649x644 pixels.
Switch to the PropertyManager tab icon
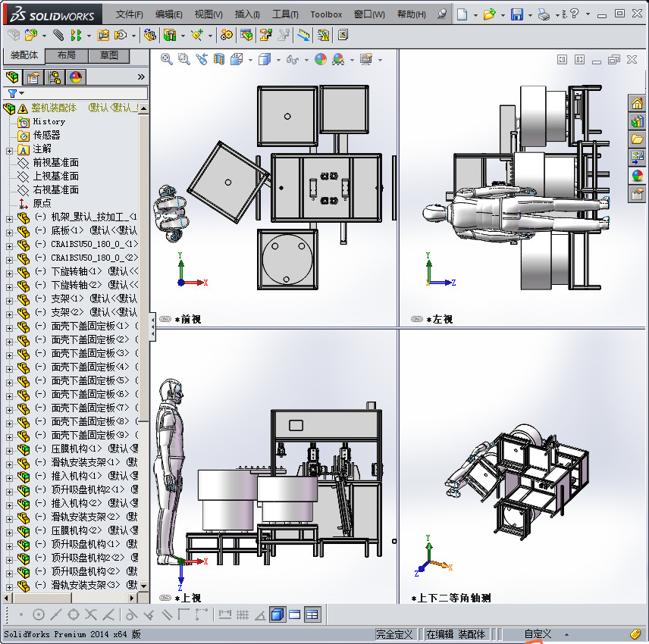coord(33,77)
